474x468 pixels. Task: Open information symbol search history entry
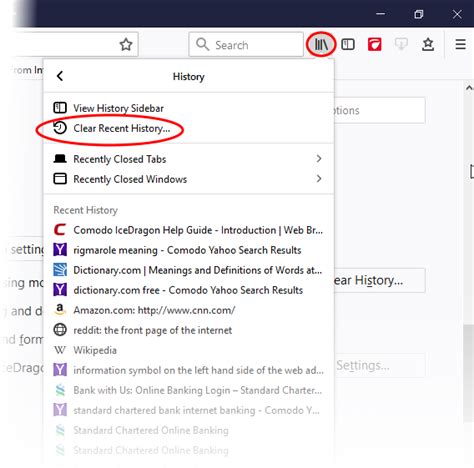[x=189, y=370]
